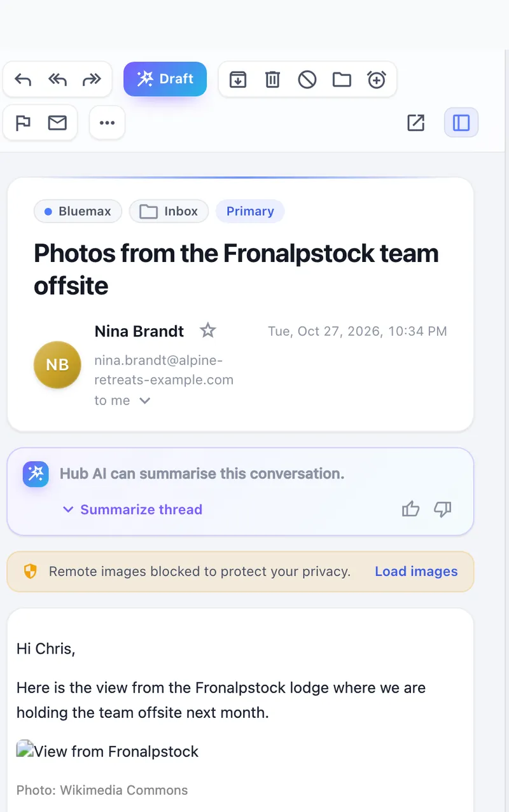Toggle the reading pane layout
The height and width of the screenshot is (812, 509).
click(x=461, y=123)
